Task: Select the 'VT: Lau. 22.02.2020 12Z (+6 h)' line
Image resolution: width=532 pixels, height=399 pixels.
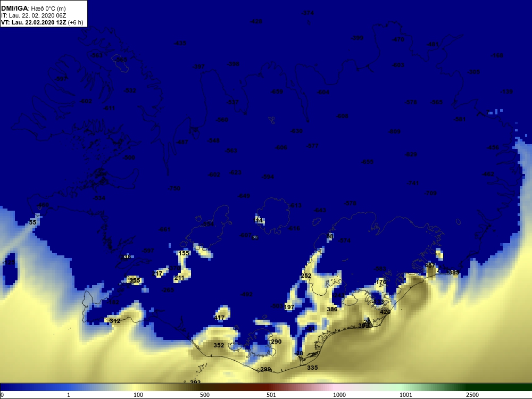Action: (x=42, y=22)
